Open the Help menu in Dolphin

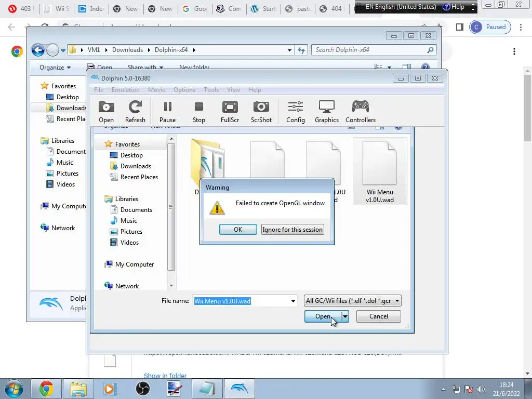point(255,90)
